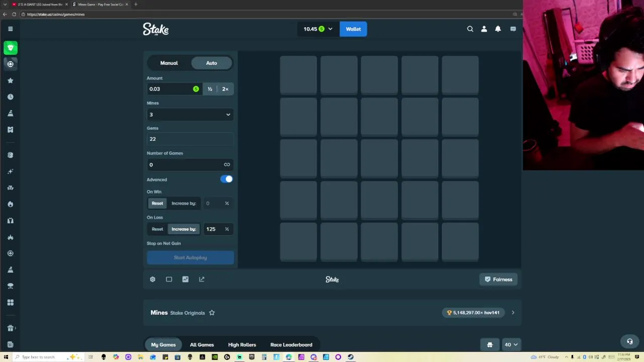
Task: Select the Mines Game browser tab
Action: pyautogui.click(x=100, y=5)
